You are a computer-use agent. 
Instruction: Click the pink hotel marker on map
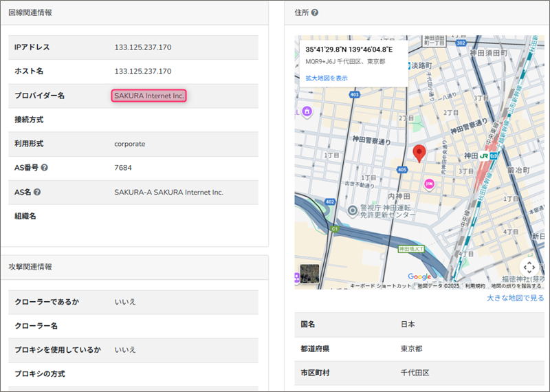pos(430,184)
